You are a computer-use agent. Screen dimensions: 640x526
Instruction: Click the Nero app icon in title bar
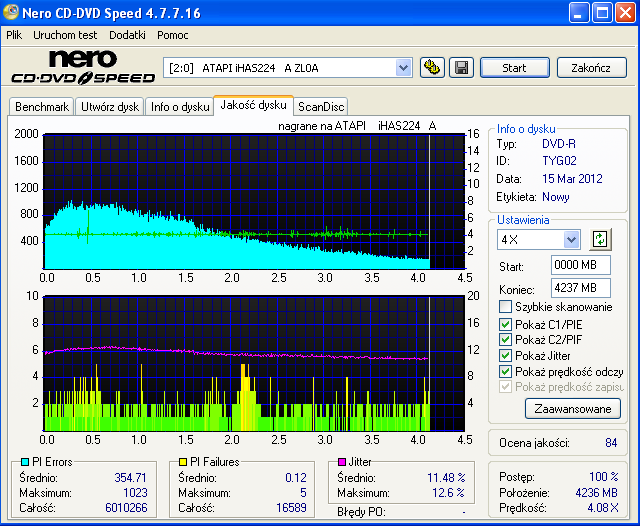[x=11, y=12]
